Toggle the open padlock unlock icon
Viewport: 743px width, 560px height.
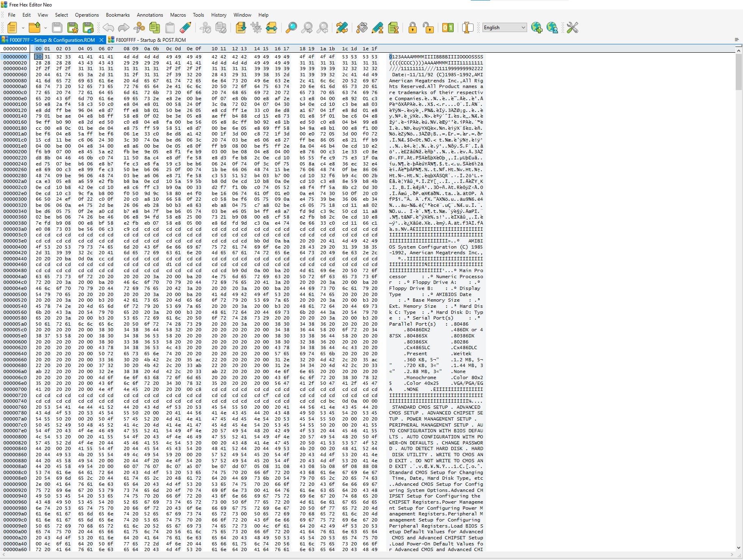(428, 28)
